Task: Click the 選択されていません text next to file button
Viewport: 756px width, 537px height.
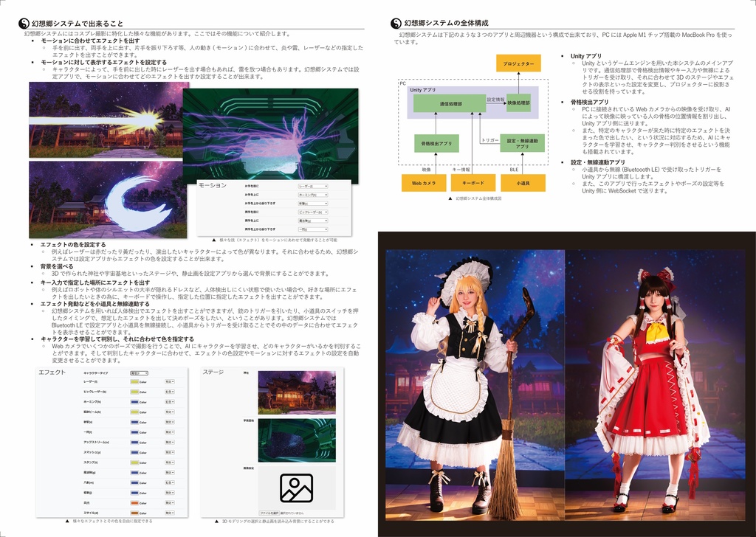Action: tap(294, 513)
